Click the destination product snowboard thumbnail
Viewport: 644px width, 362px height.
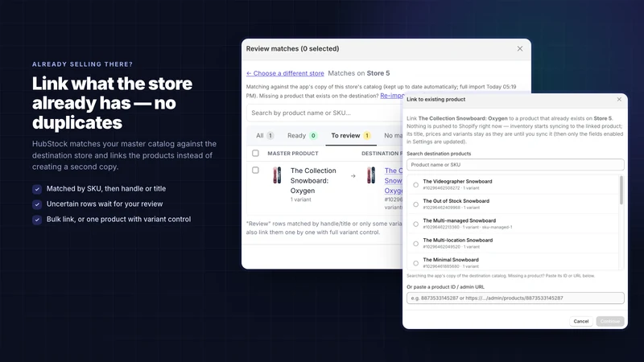coord(371,175)
